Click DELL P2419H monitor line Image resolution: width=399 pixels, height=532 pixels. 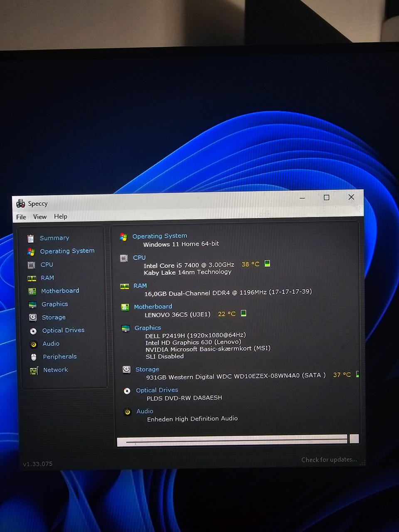[195, 335]
